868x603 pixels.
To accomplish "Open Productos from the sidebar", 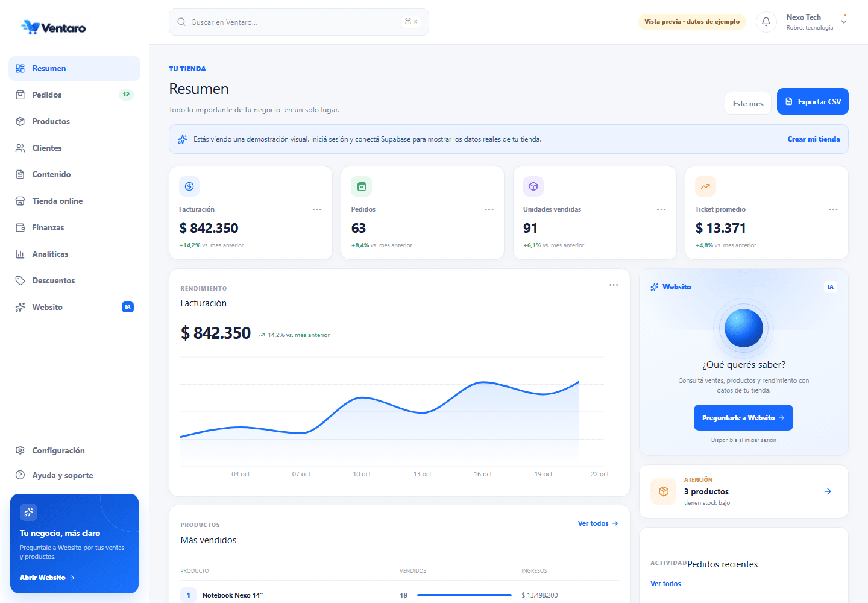I will tap(75, 121).
